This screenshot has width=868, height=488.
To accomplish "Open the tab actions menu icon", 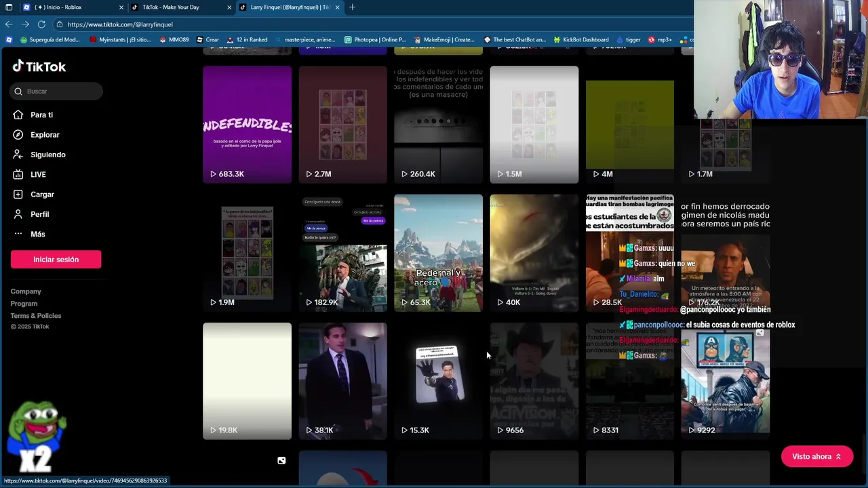I will tap(9, 7).
